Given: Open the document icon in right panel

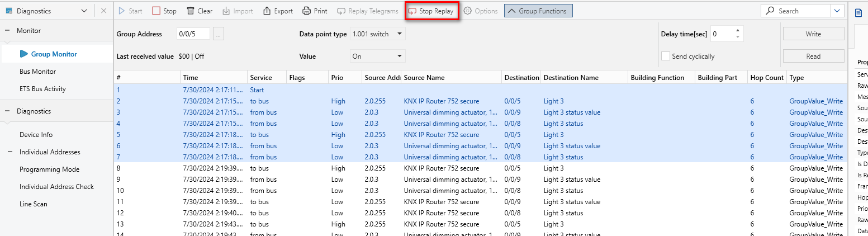Looking at the screenshot, I should tap(858, 12).
